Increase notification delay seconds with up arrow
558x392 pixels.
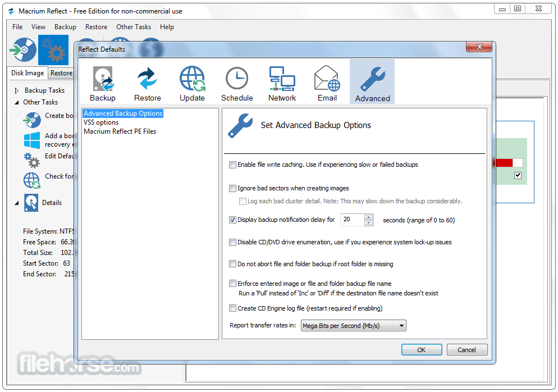click(369, 217)
